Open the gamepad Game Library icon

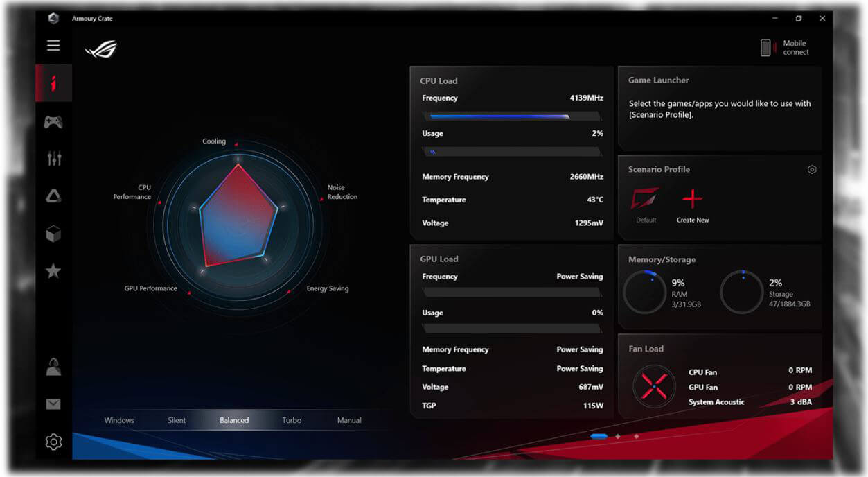(x=53, y=122)
